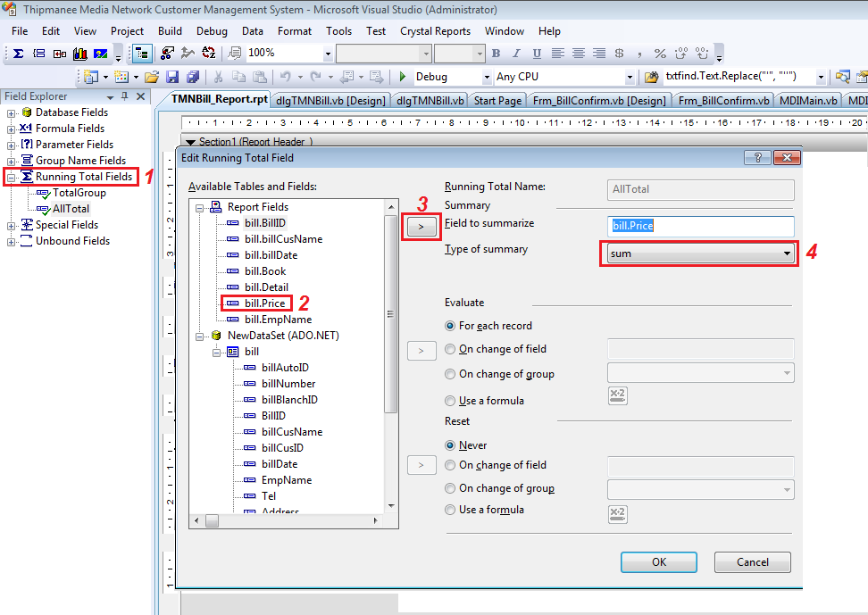Switch to Frm_BillConfirm.vb tab
Image resolution: width=868 pixels, height=615 pixels.
723,101
